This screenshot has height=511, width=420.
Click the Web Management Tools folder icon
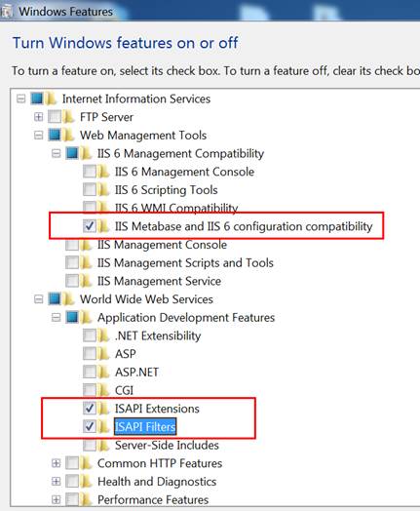point(68,135)
